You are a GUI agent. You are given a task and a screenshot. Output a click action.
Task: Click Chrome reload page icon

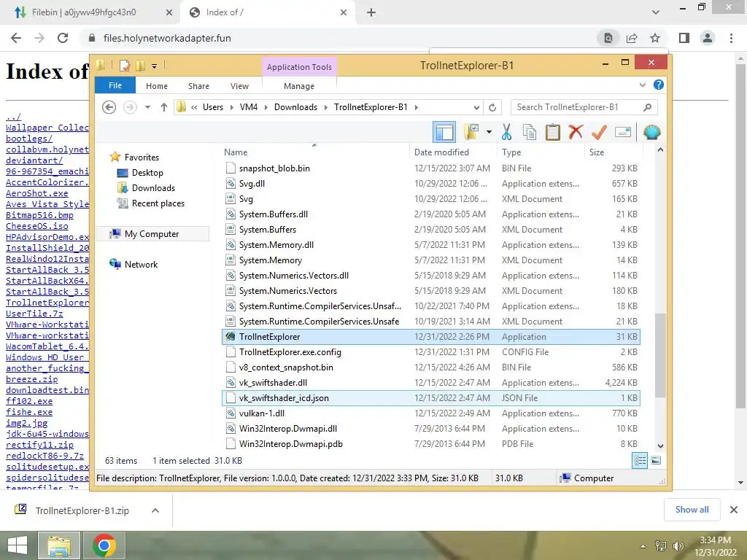click(x=63, y=38)
